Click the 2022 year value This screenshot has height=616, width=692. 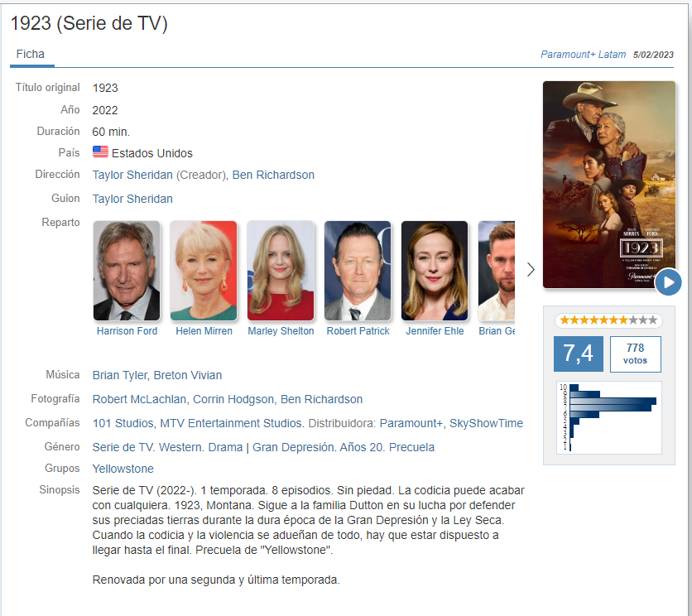[105, 110]
